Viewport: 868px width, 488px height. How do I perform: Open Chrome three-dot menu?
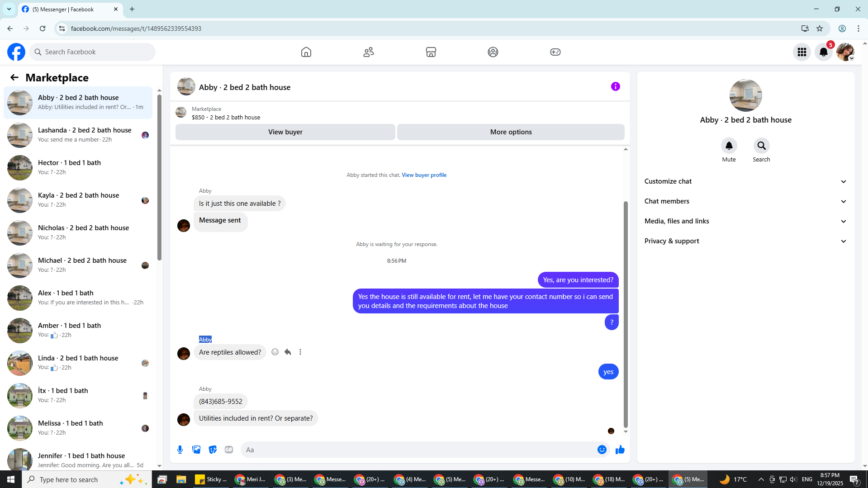[859, 28]
